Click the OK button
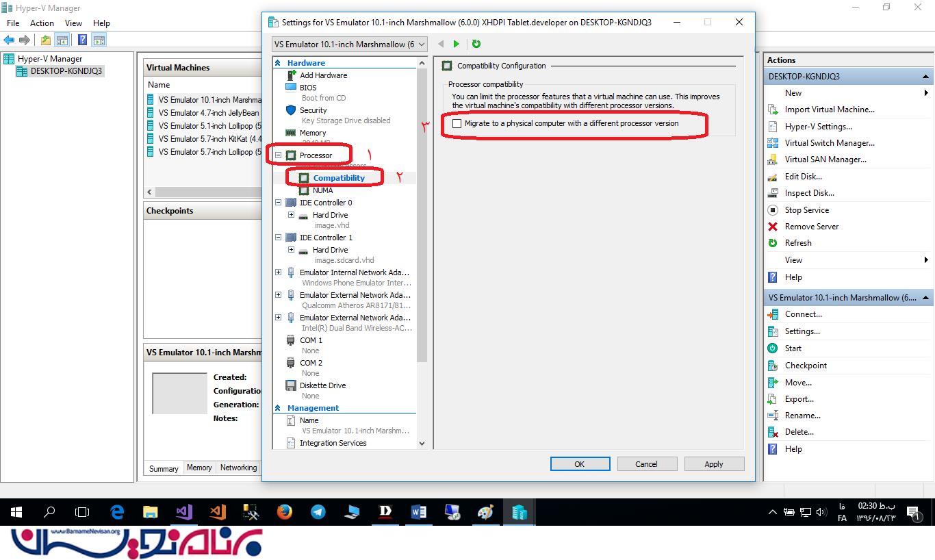 point(579,463)
